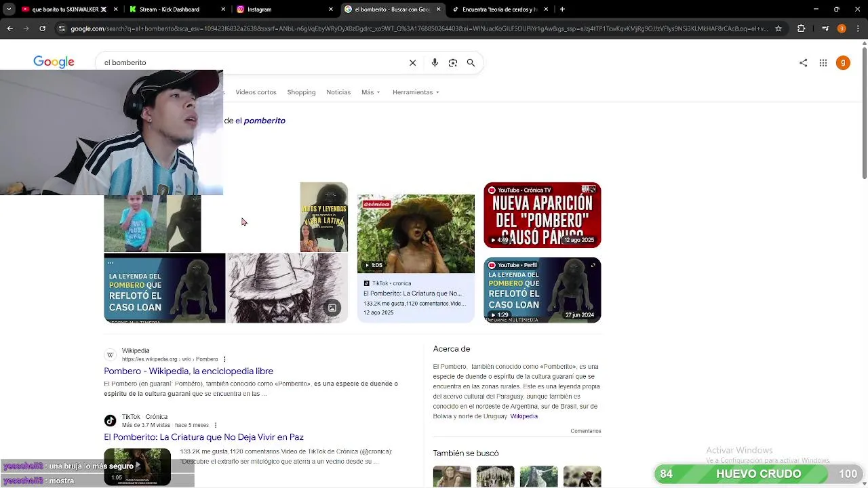Open the Google account avatar
Image resolution: width=868 pixels, height=488 pixels.
pos(843,62)
